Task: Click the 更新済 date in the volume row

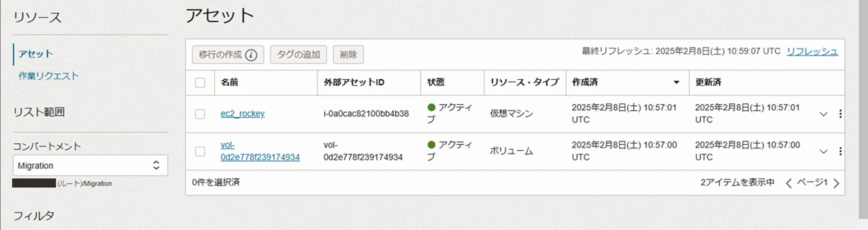Action: pos(747,151)
